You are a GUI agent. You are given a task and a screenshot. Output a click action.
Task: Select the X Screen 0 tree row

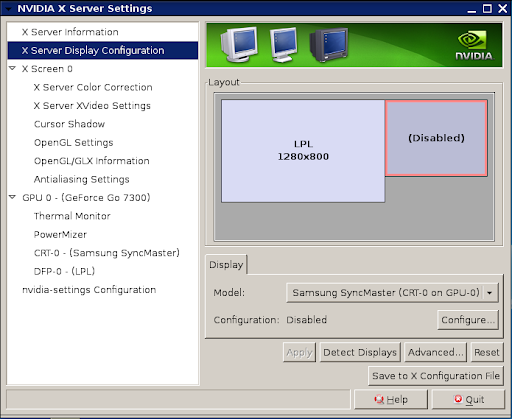[x=103, y=69]
